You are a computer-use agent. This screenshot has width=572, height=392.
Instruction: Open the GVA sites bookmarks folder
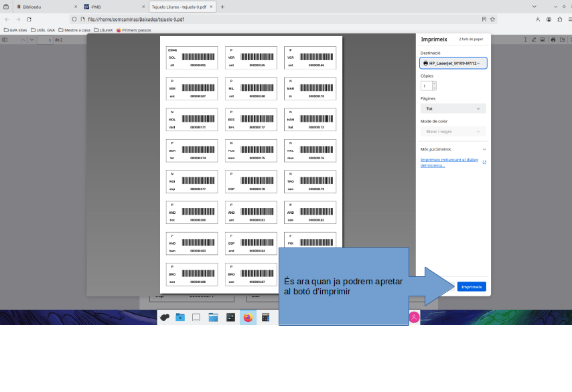[x=15, y=30]
